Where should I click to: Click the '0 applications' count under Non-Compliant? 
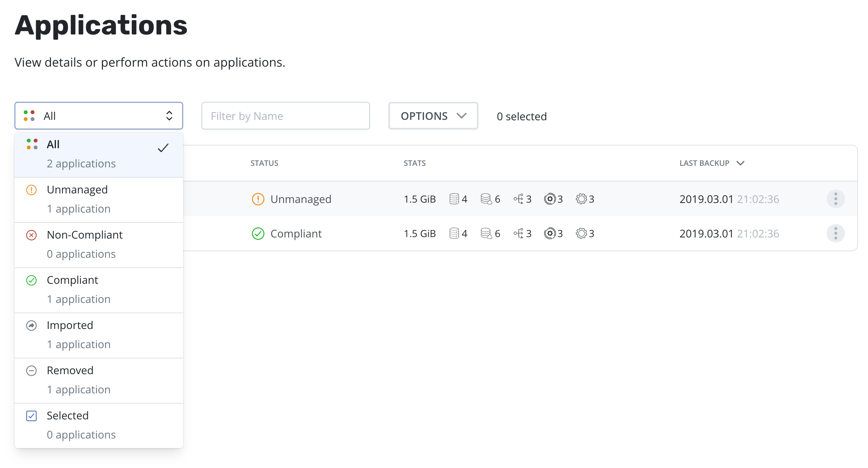pos(81,254)
